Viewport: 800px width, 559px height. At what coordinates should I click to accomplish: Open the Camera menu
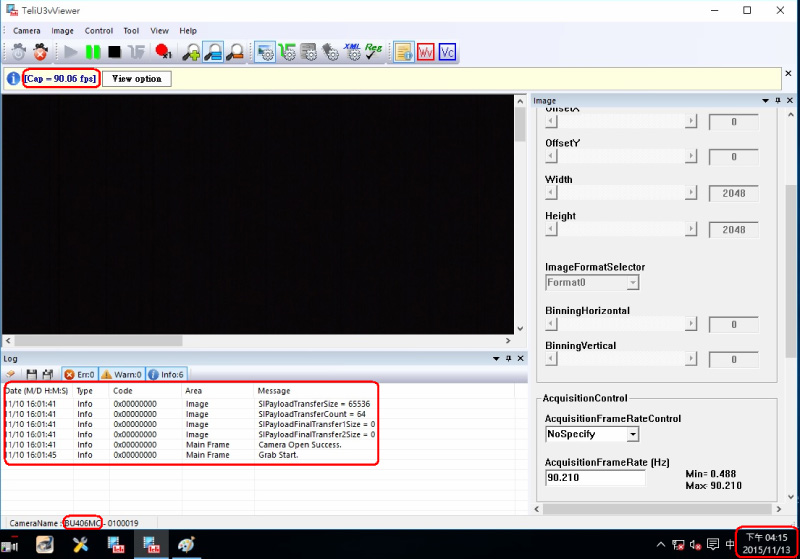pyautogui.click(x=27, y=31)
